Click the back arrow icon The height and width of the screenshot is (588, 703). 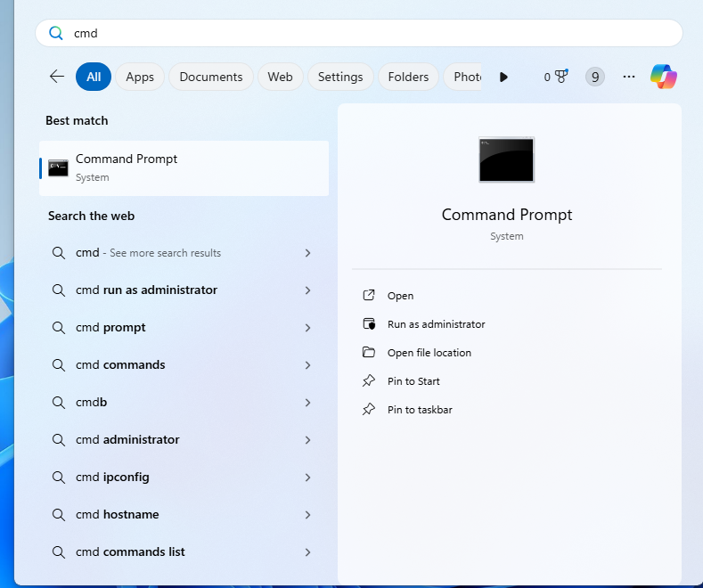[57, 77]
